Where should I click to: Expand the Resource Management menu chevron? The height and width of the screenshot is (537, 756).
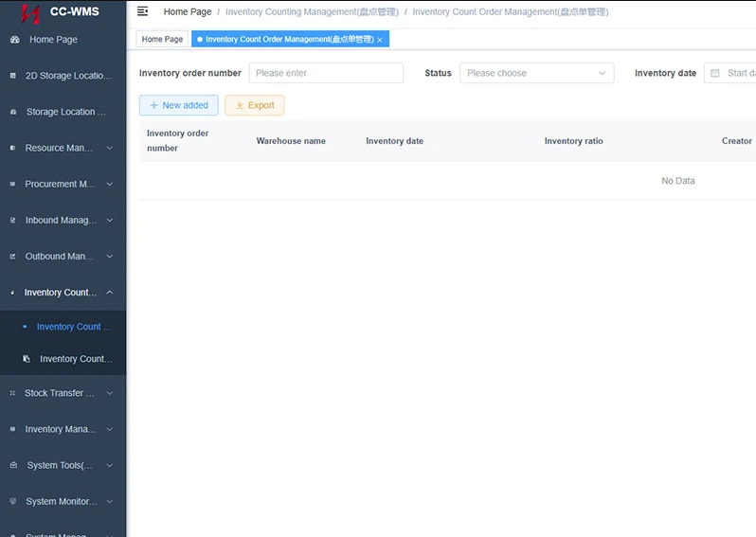[x=110, y=148]
